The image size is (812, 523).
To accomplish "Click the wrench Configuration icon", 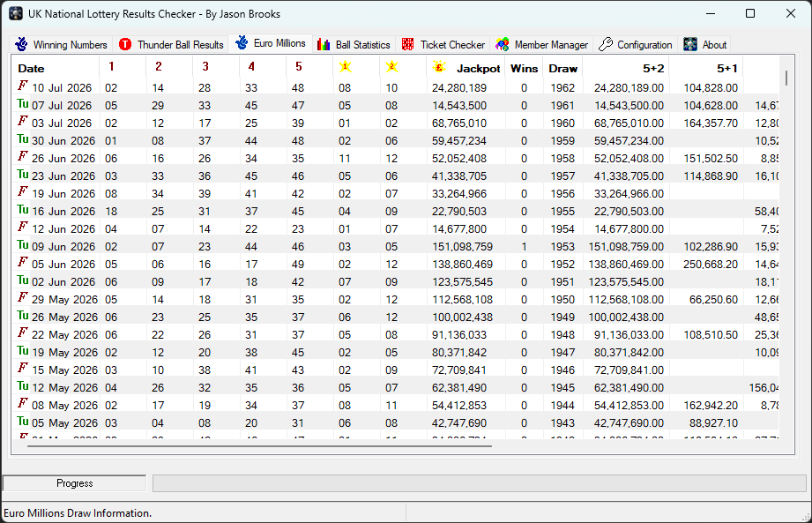I will tap(606, 44).
